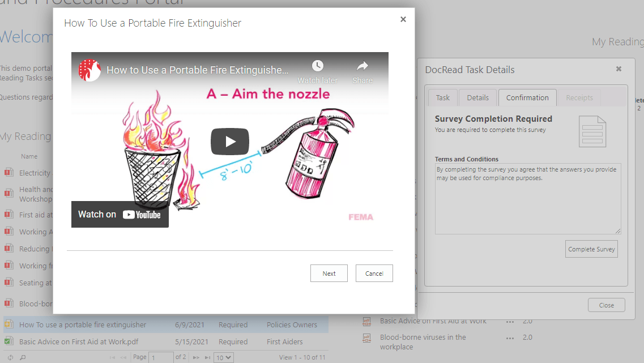
Task: Click the Share arrow icon on video
Action: [x=362, y=66]
